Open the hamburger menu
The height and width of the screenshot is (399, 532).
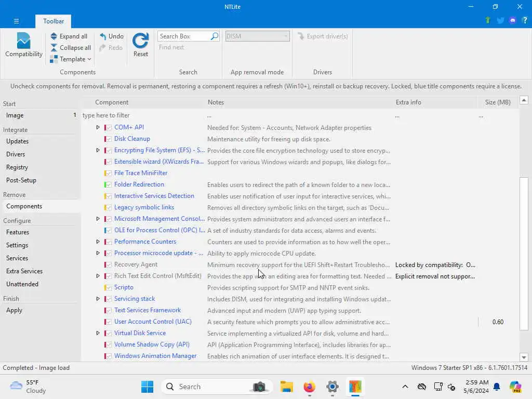tap(16, 21)
